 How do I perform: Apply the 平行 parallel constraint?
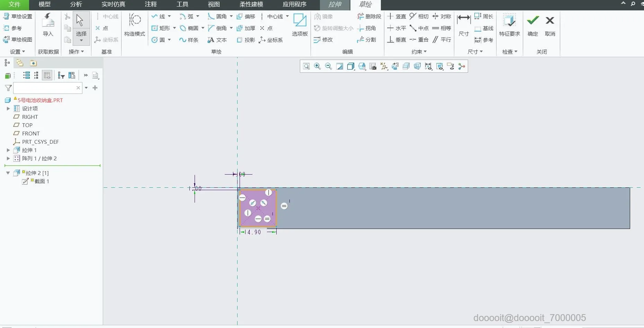tap(441, 40)
